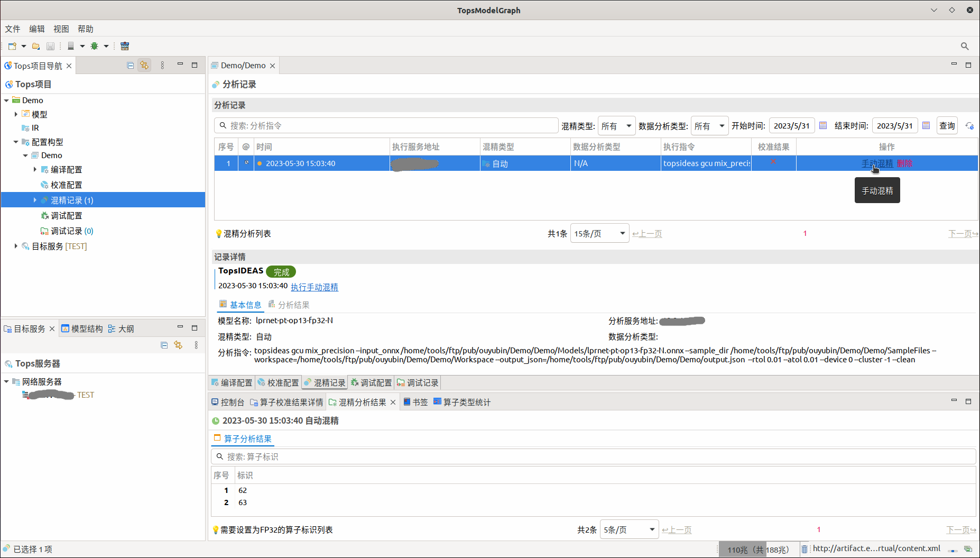
Task: Collapse all in Tops项目导航 panel
Action: (131, 65)
